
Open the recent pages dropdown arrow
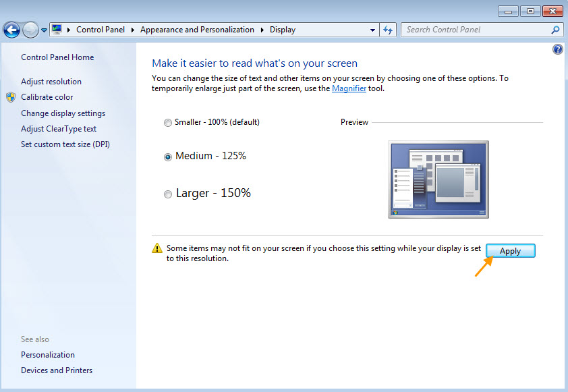click(45, 30)
